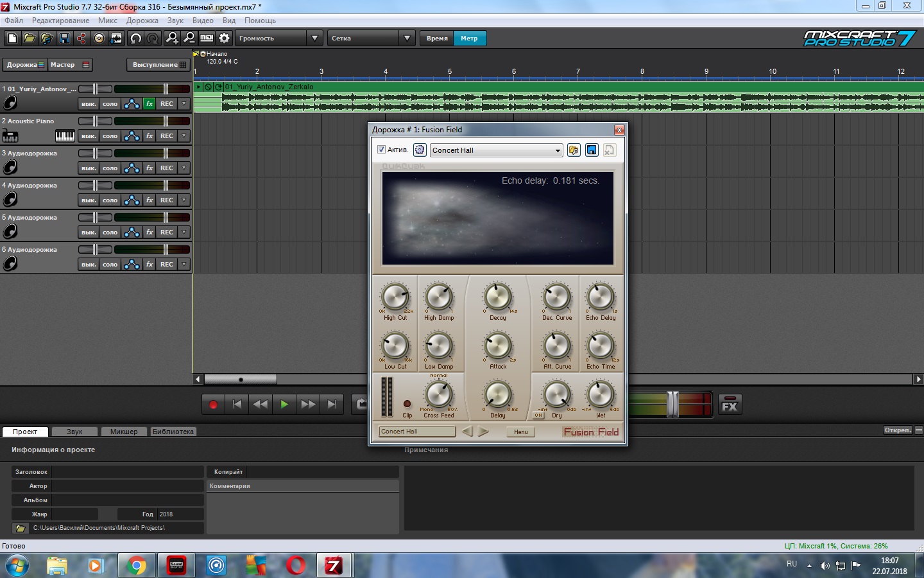Switch to the 'Библиотека' tab

click(x=173, y=432)
